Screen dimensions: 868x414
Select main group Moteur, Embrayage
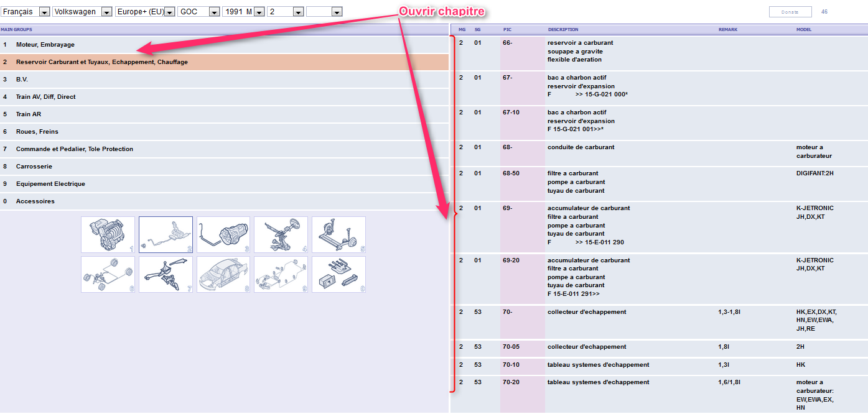[x=45, y=45]
